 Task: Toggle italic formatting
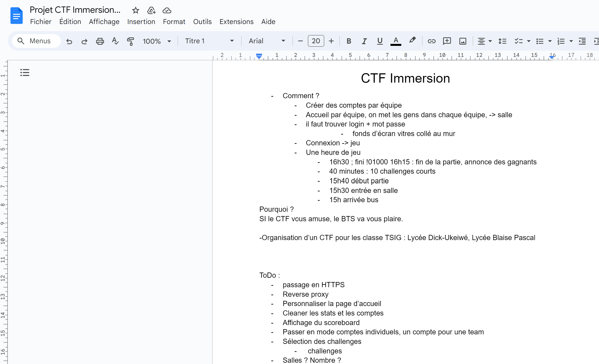pyautogui.click(x=364, y=41)
